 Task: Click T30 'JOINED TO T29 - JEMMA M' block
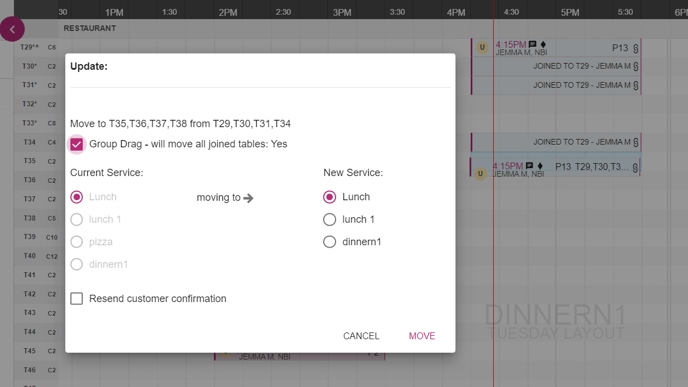(556, 67)
